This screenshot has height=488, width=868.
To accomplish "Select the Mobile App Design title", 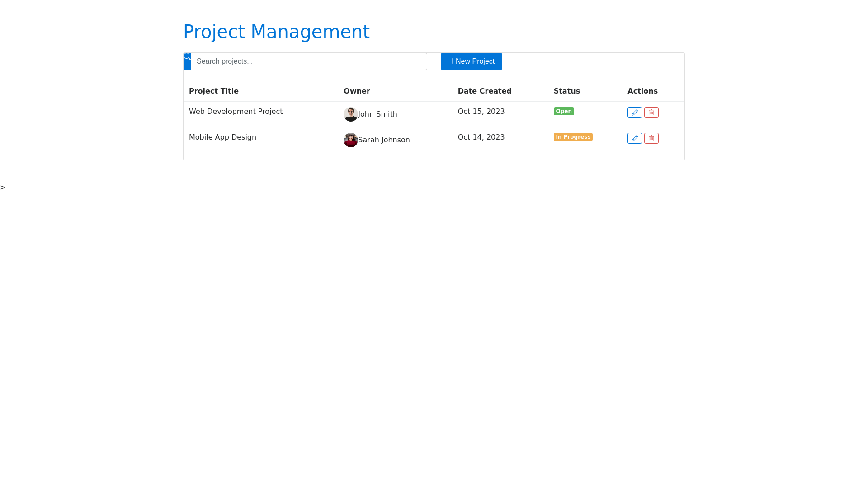I will pyautogui.click(x=222, y=137).
